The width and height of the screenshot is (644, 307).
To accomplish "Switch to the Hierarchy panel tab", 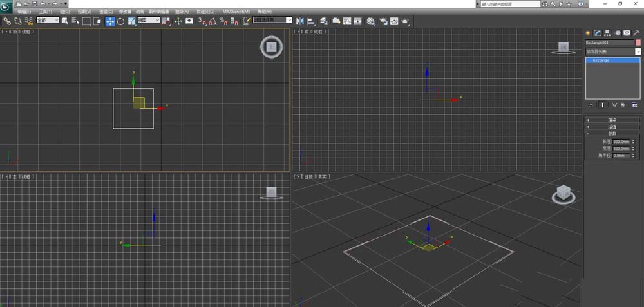I will 607,32.
